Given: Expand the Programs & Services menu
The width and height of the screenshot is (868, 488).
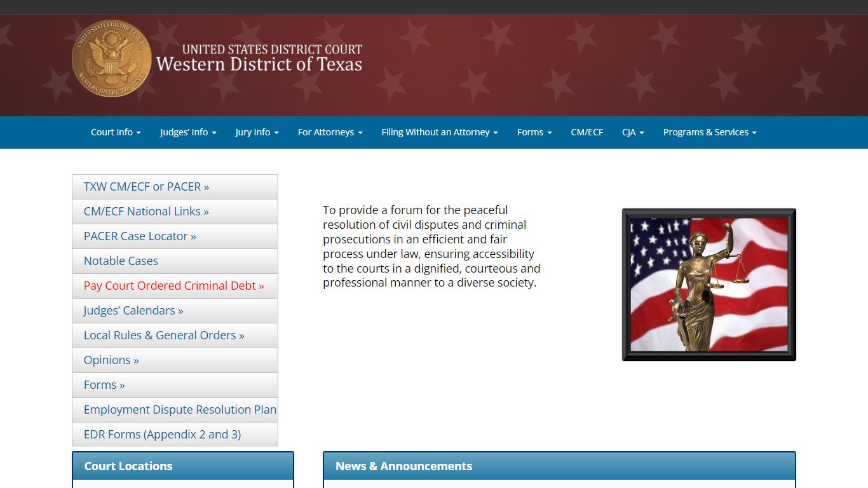Looking at the screenshot, I should (710, 132).
